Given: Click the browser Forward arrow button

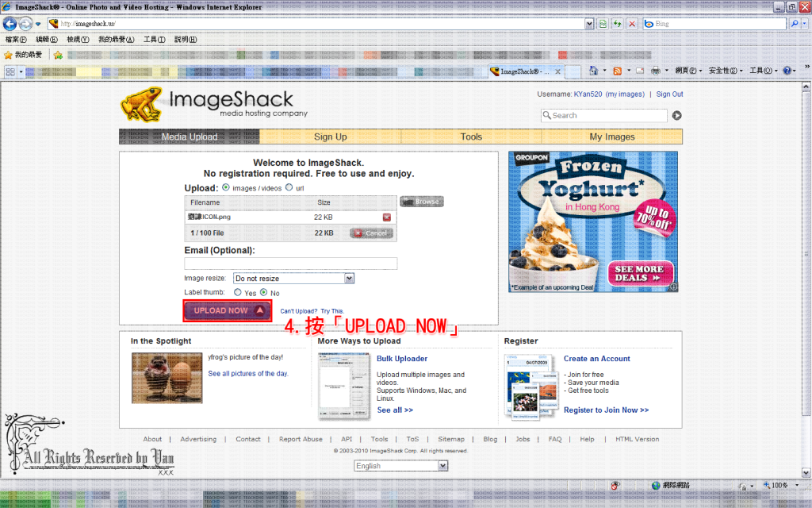Looking at the screenshot, I should [25, 24].
